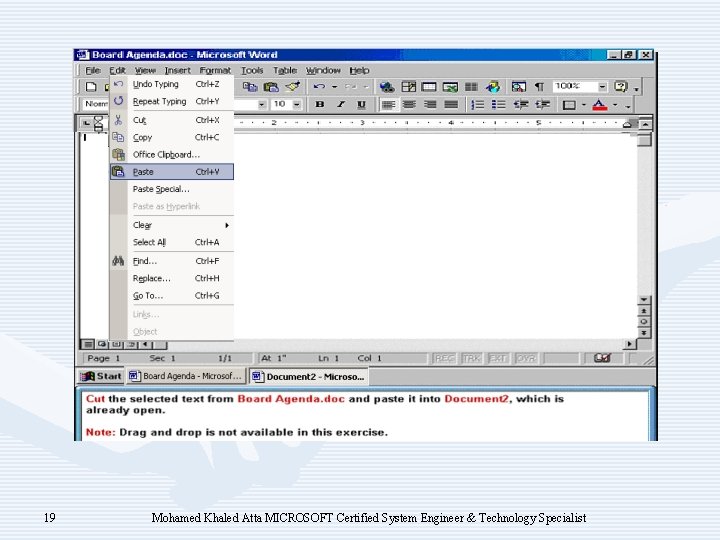This screenshot has height=540, width=720.
Task: Click Insert Excel Worksheet icon
Action: pos(450,87)
